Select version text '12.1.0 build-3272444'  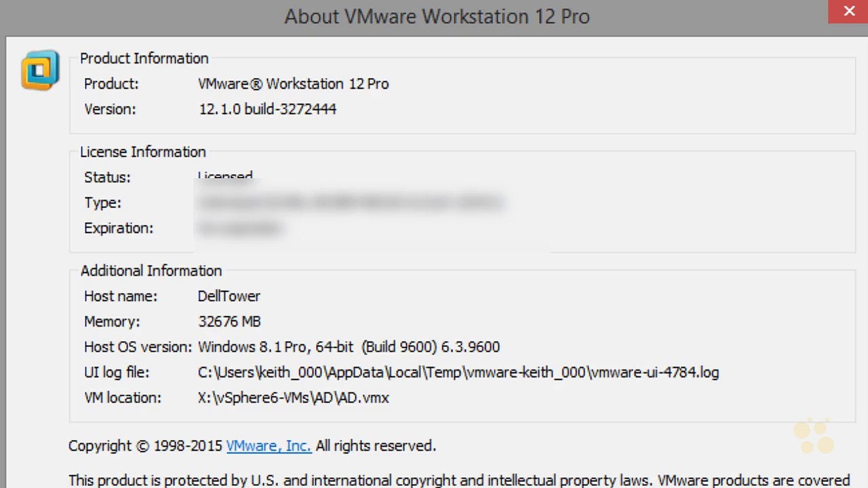[x=267, y=109]
